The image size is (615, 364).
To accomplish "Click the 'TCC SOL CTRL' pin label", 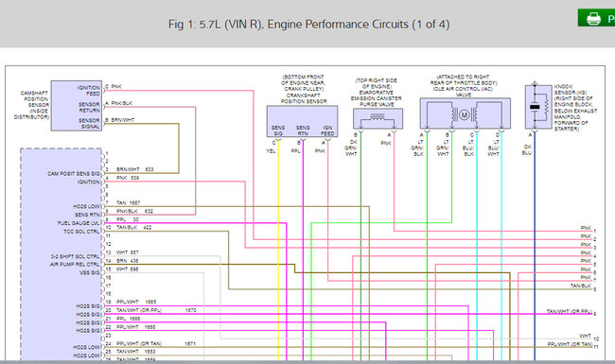I will point(81,232).
